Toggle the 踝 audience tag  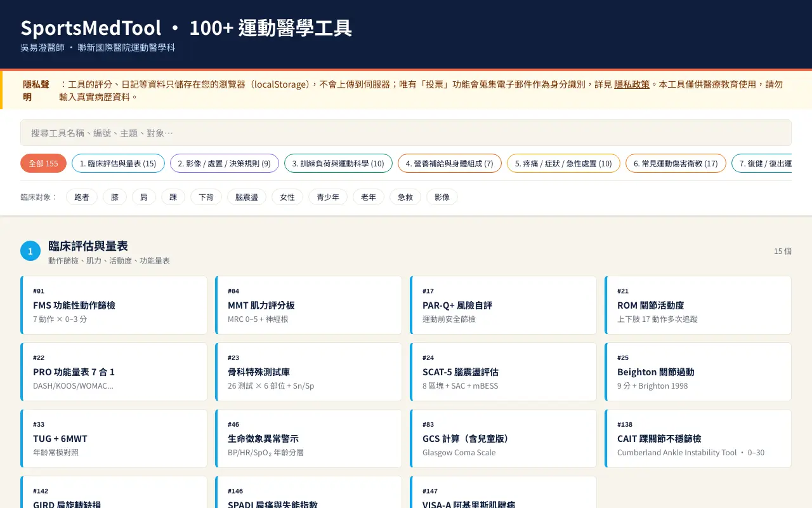pyautogui.click(x=173, y=197)
